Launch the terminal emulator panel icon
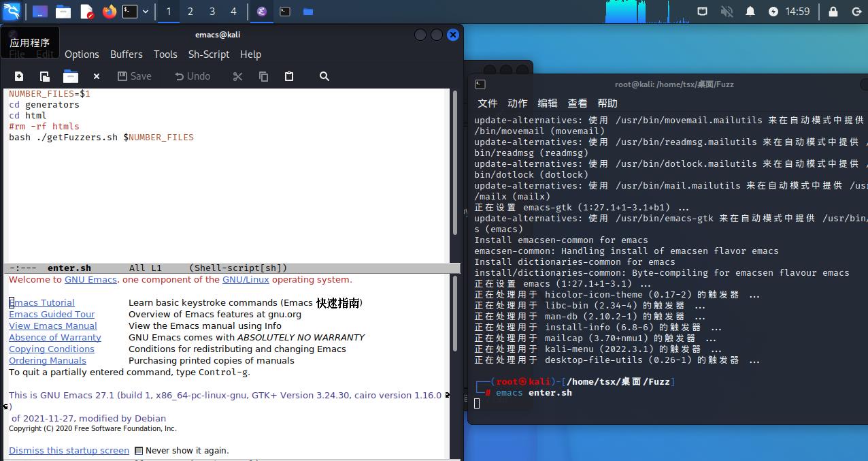 (x=130, y=12)
